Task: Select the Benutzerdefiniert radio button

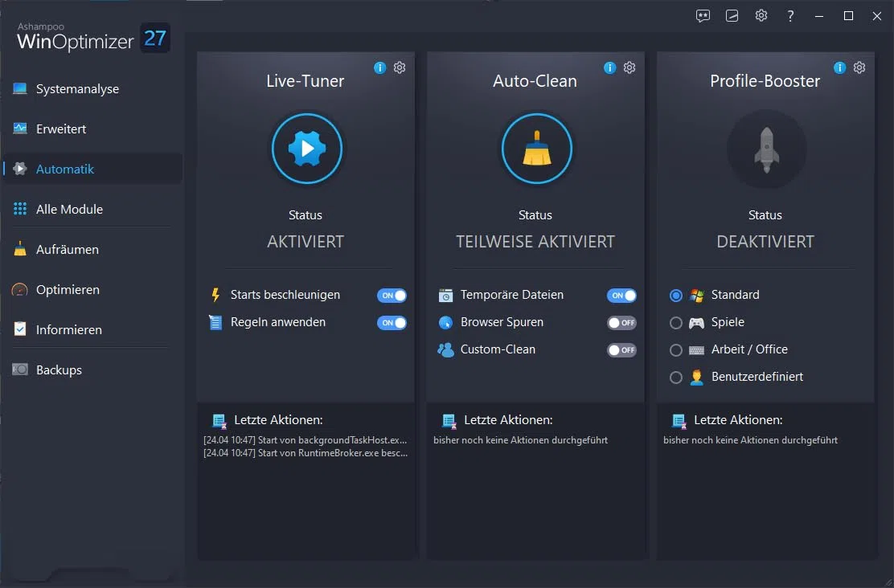Action: click(675, 378)
